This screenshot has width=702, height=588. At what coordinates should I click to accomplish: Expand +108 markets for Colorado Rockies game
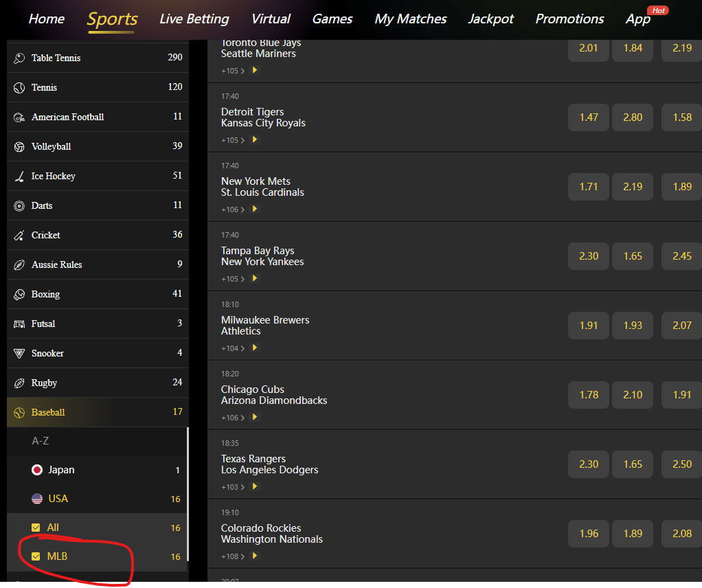233,556
